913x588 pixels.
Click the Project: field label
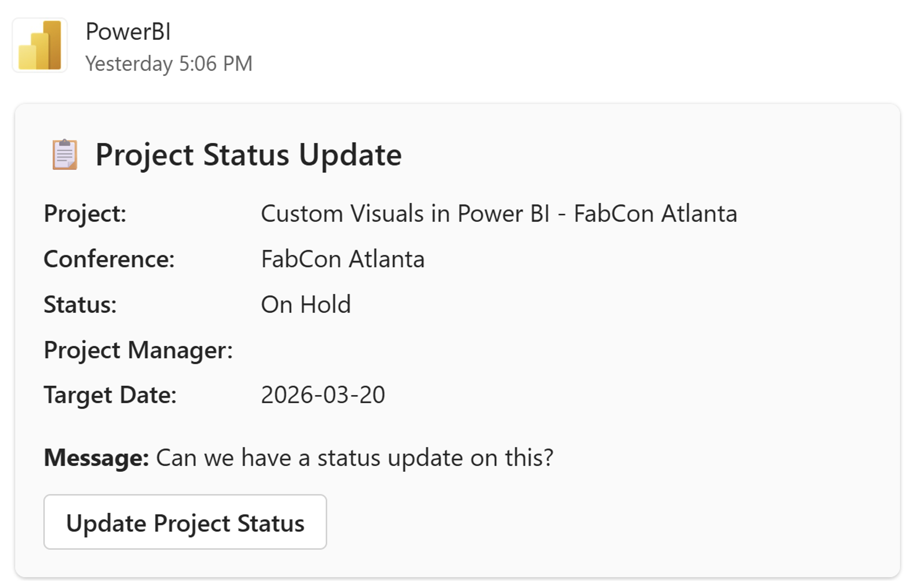[x=85, y=213]
